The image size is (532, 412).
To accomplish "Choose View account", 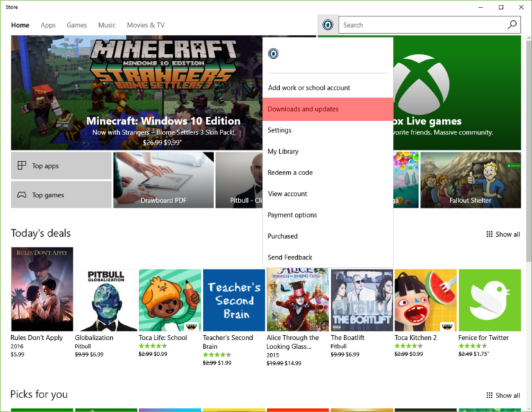I will (328, 194).
